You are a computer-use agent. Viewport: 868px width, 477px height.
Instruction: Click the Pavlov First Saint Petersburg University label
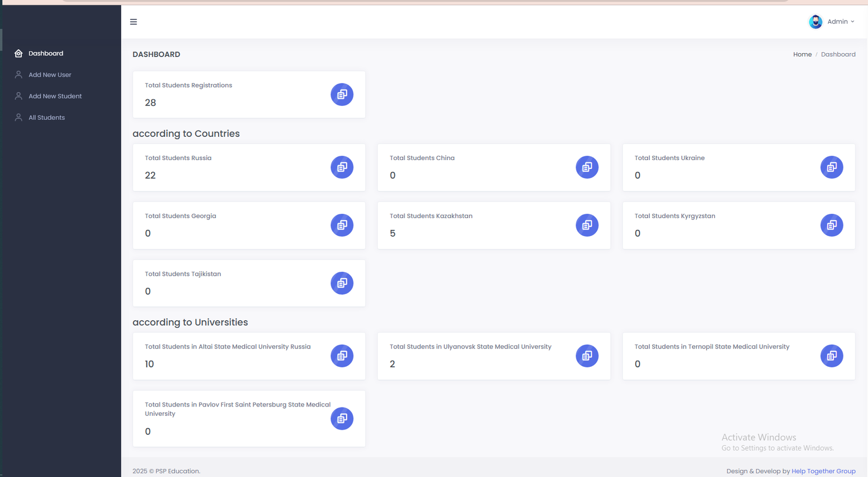[238, 409]
